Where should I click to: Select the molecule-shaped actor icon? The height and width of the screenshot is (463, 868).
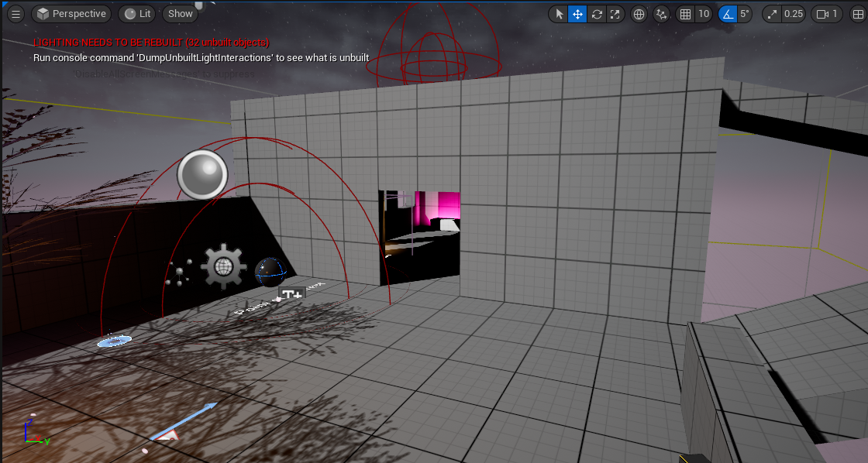point(178,273)
